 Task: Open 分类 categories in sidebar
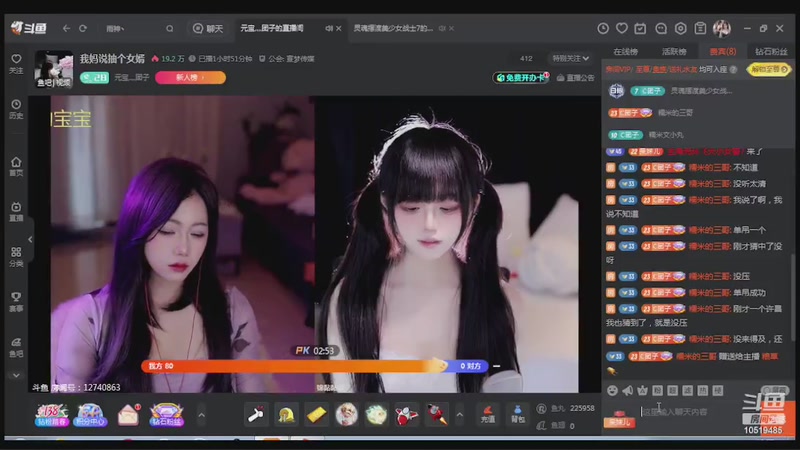(x=16, y=257)
